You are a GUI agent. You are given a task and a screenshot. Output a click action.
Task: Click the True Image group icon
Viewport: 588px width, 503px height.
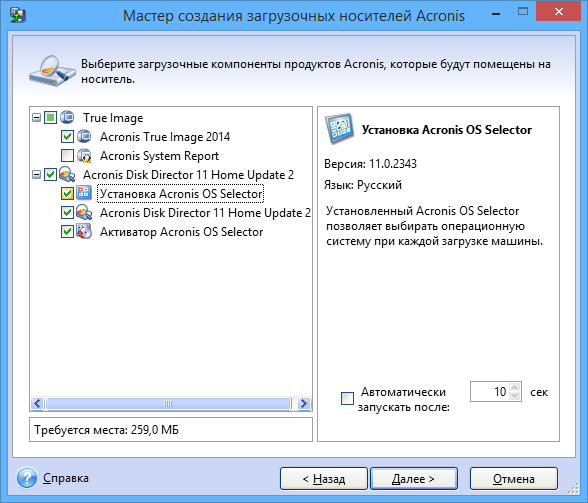pyautogui.click(x=67, y=117)
